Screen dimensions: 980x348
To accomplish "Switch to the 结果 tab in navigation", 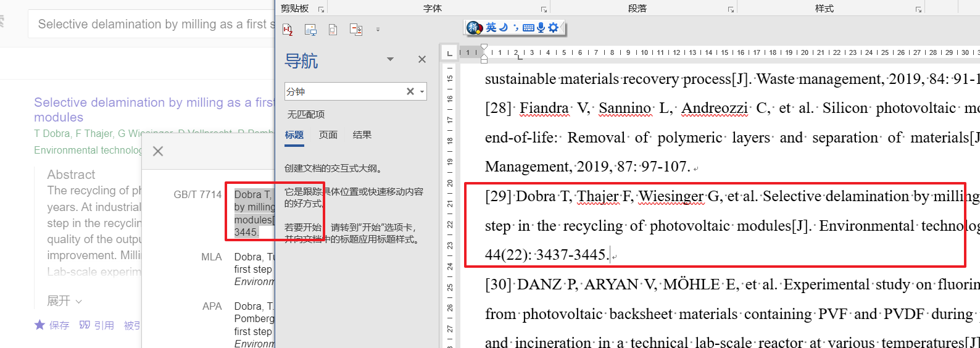I will (362, 135).
